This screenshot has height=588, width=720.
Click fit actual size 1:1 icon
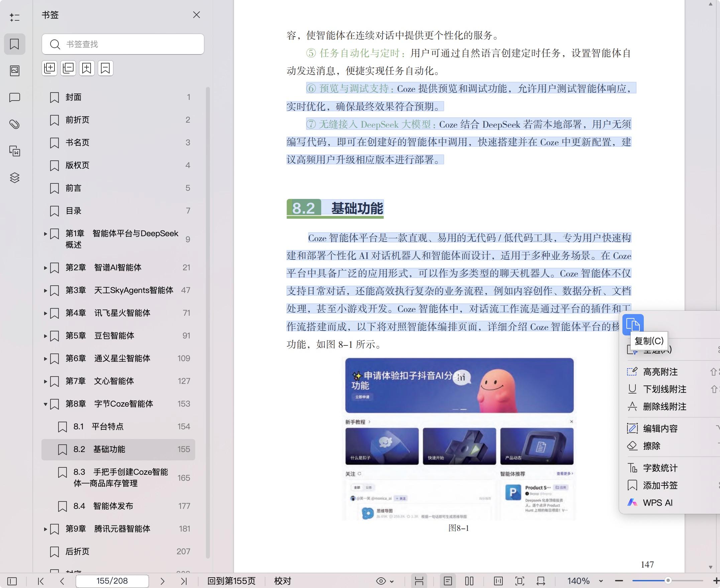[498, 581]
